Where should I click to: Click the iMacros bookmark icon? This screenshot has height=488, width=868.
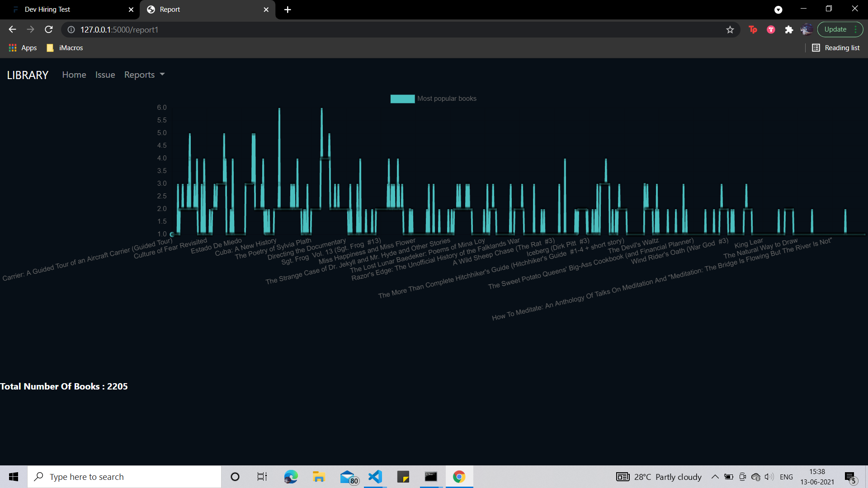click(x=49, y=47)
